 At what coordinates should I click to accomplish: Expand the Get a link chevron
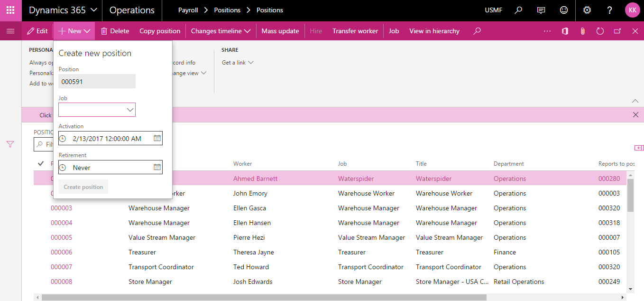pyautogui.click(x=251, y=62)
